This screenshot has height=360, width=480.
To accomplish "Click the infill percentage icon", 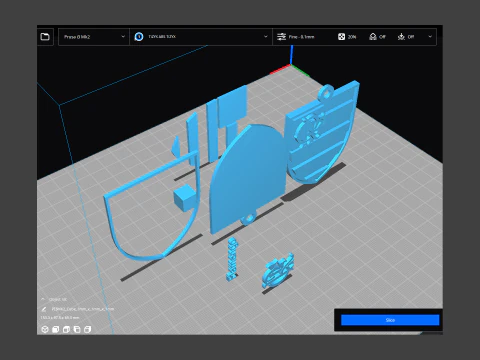I will pyautogui.click(x=341, y=37).
